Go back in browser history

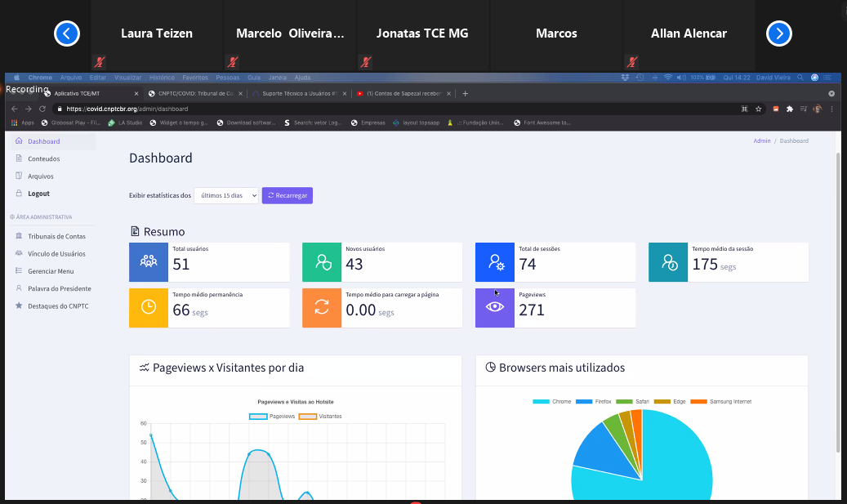point(15,109)
